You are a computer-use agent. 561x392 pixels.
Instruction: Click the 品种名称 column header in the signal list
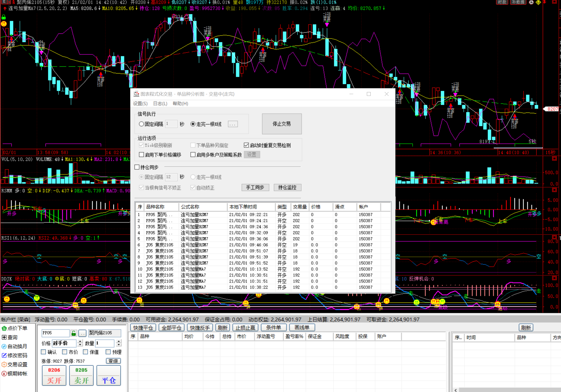coord(161,207)
